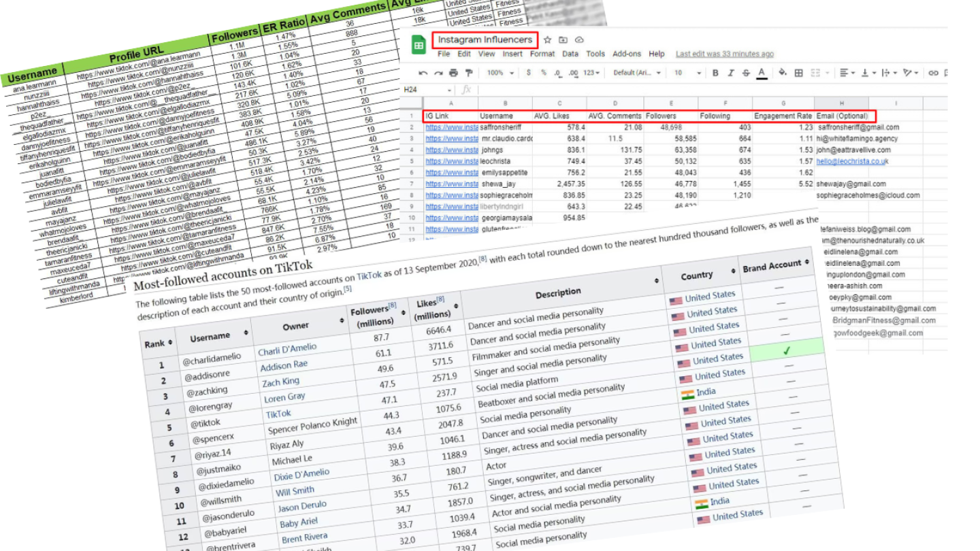This screenshot has height=551, width=980.
Task: Open the text wrapping dropdown
Action: pos(889,73)
